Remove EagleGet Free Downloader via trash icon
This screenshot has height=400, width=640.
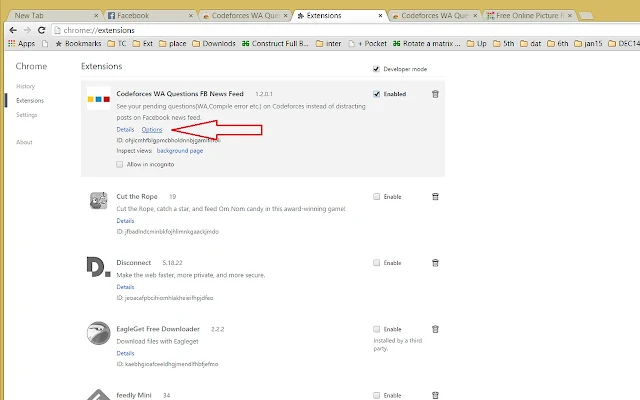coord(435,329)
